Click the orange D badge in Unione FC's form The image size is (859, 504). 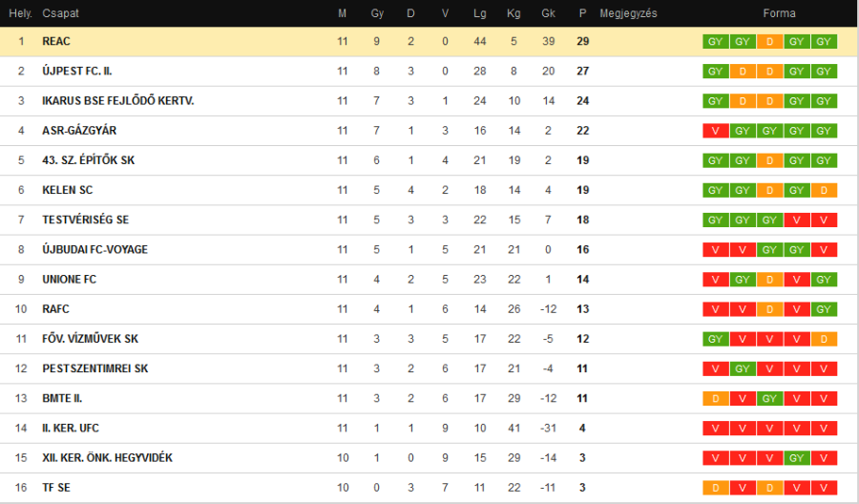coord(770,280)
